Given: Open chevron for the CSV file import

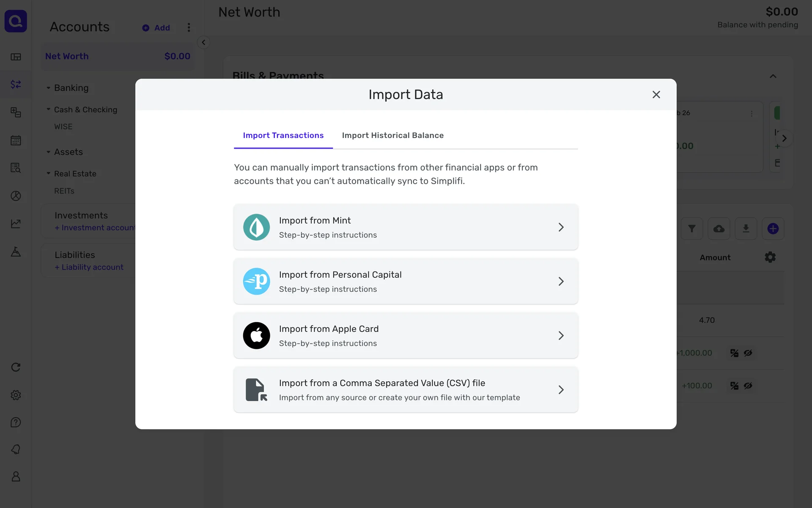Looking at the screenshot, I should [561, 390].
